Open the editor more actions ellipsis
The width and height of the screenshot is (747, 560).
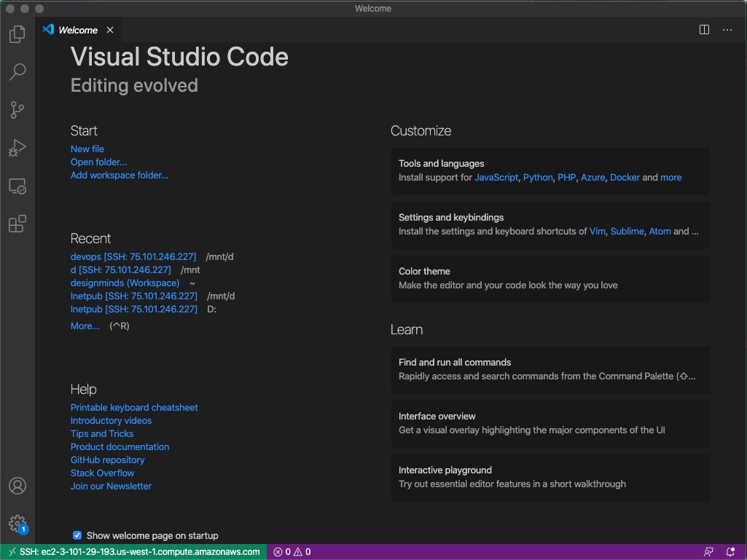[727, 30]
